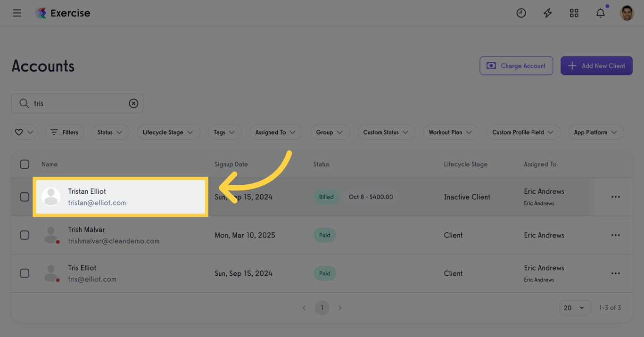
Task: Open the actions menu for Tris Elliot
Action: coord(615,273)
